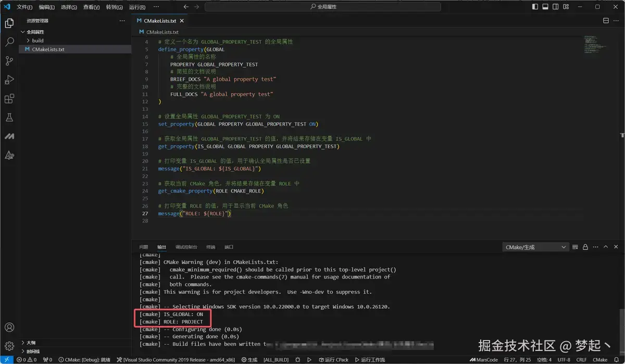Open customize layout options
The height and width of the screenshot is (364, 625).
coord(566,7)
